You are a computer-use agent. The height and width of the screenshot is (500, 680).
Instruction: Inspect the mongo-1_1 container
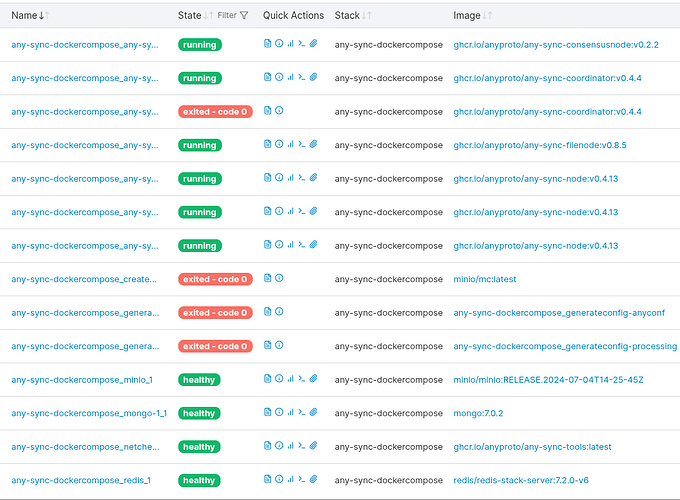(x=279, y=412)
